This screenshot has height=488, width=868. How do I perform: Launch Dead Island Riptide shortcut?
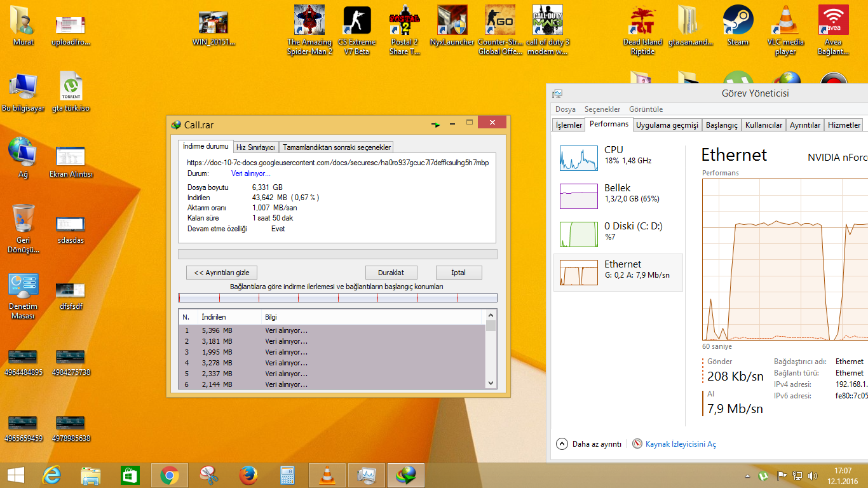tap(642, 30)
